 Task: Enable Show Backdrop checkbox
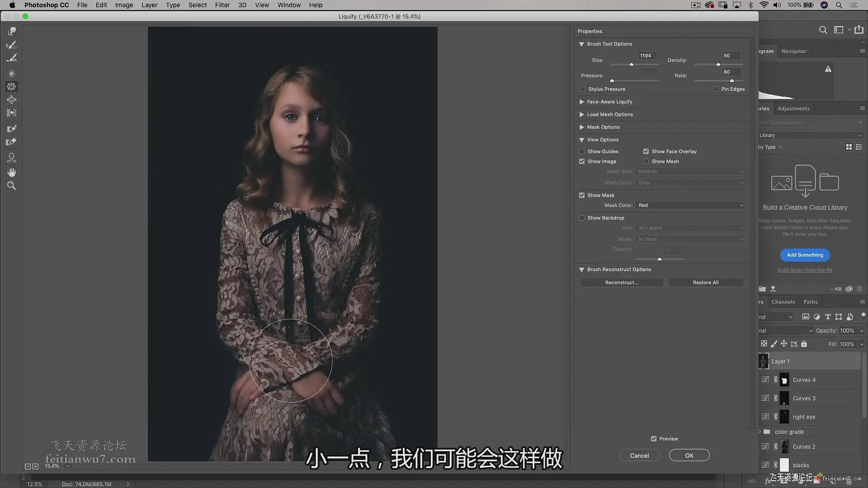tap(582, 218)
